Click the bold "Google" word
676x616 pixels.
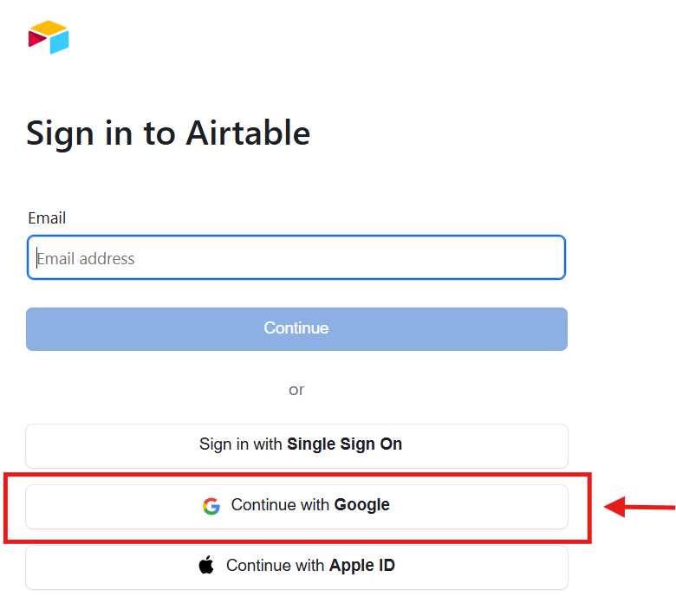pos(361,505)
